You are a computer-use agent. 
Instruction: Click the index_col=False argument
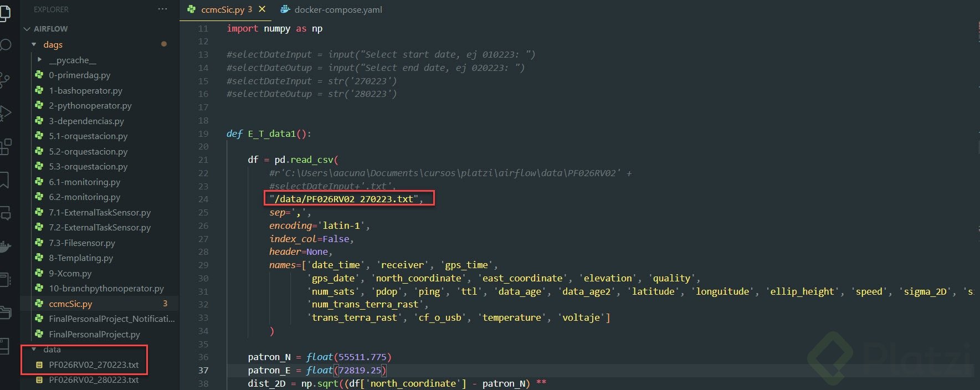click(309, 239)
